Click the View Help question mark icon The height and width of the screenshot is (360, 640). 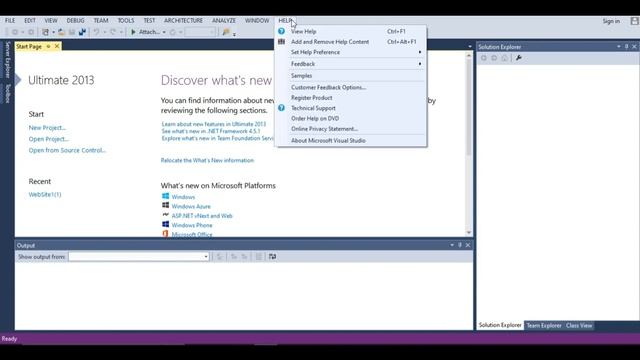click(x=281, y=31)
